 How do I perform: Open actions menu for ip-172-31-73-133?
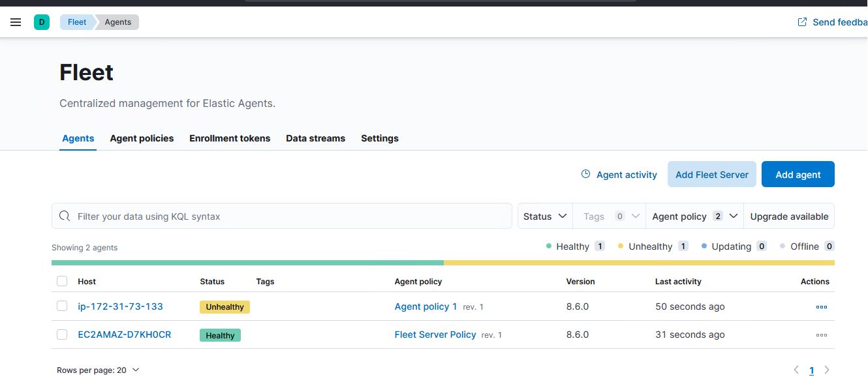point(821,306)
